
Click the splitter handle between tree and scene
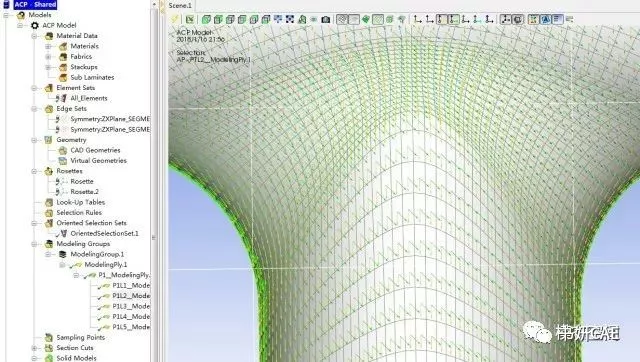(153, 238)
